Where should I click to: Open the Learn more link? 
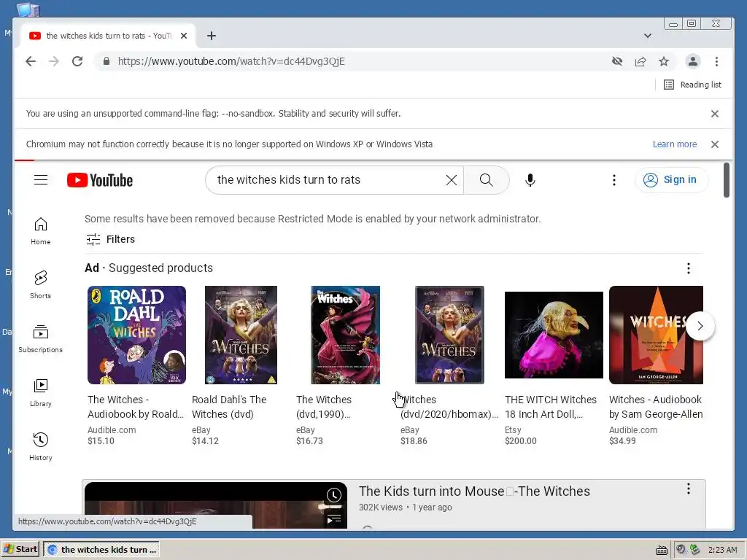coord(675,144)
